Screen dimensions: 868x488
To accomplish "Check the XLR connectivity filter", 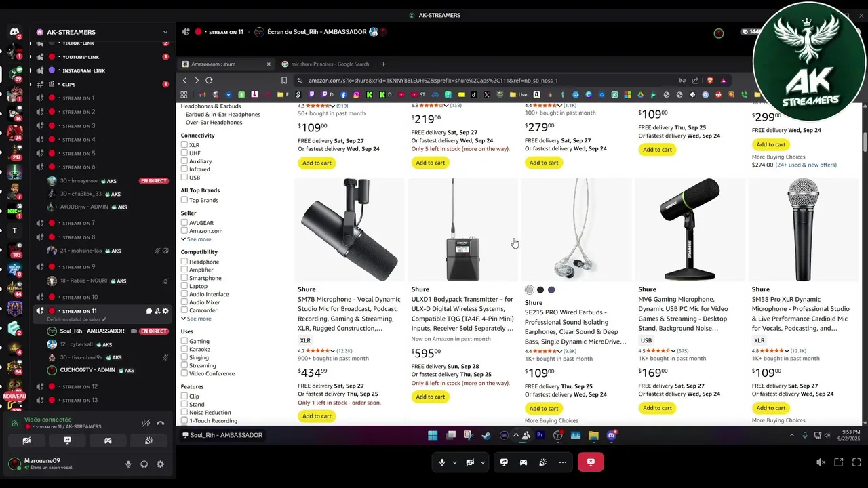I will tap(184, 145).
